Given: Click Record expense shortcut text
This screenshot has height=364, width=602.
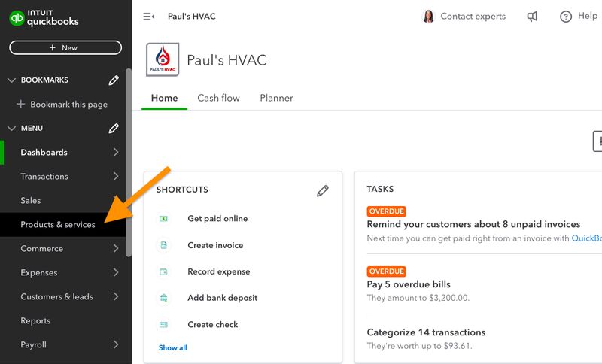Looking at the screenshot, I should coord(219,271).
